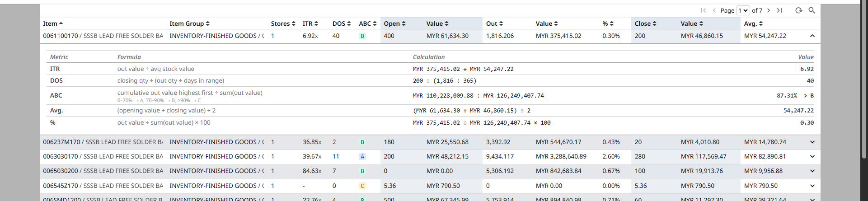868x201 pixels.
Task: Click average value MYR 82,890.81
Action: (765, 156)
